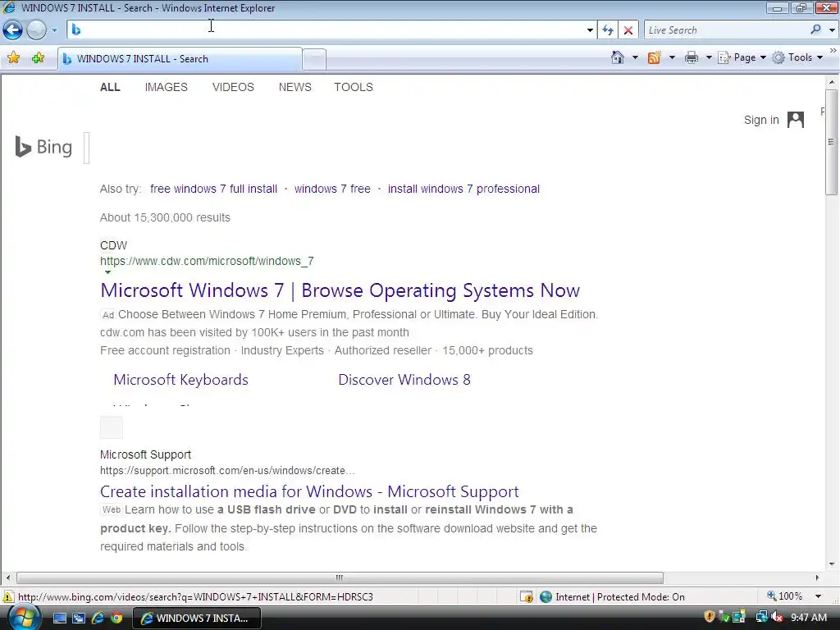Open a new blank tab
The height and width of the screenshot is (630, 840).
(314, 59)
